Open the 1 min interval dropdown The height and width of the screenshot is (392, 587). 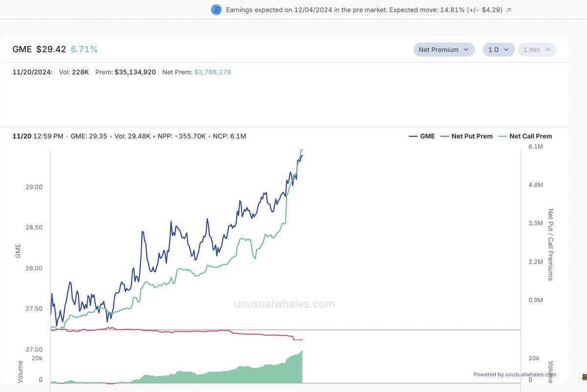537,49
